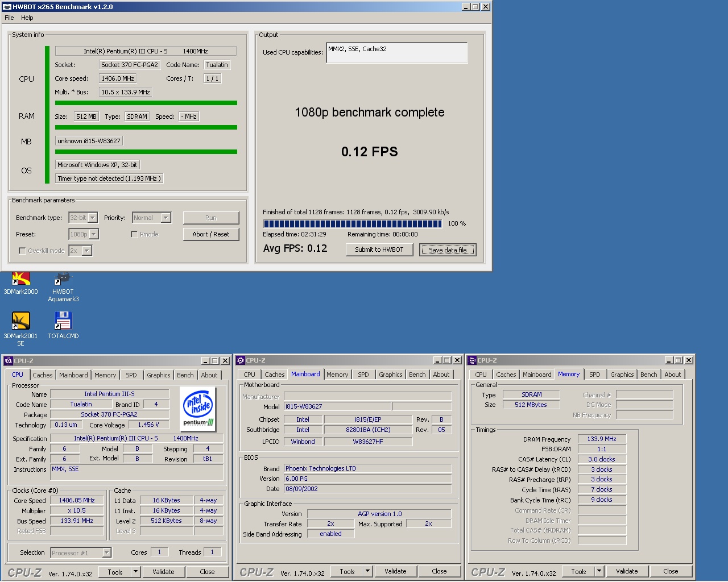Toggle the Overkill mode checkbox
This screenshot has width=728, height=582.
click(x=22, y=251)
